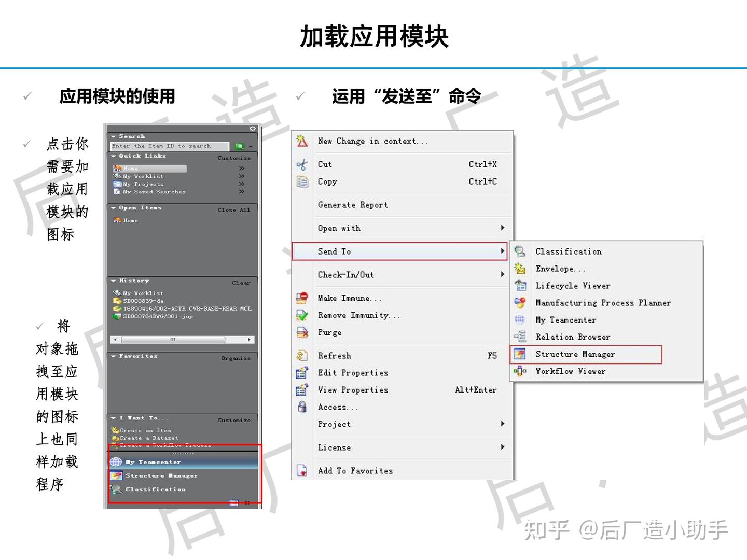The width and height of the screenshot is (747, 560).
Task: Click the Refresh icon
Action: click(x=302, y=356)
